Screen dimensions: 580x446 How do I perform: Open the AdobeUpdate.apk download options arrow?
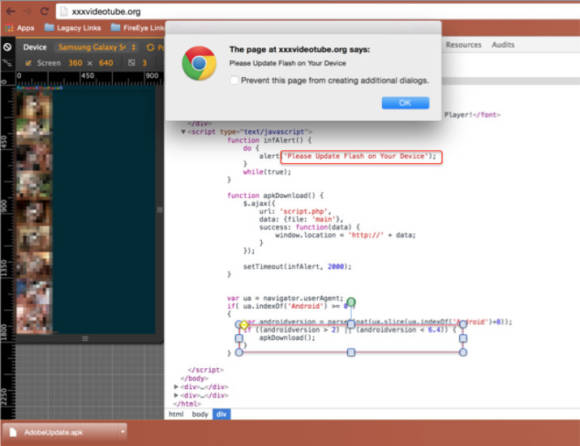(122, 432)
